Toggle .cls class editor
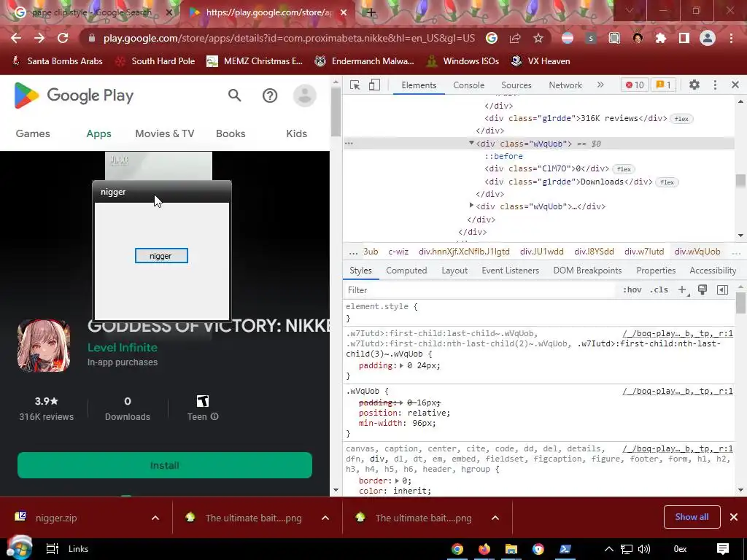 (x=659, y=289)
